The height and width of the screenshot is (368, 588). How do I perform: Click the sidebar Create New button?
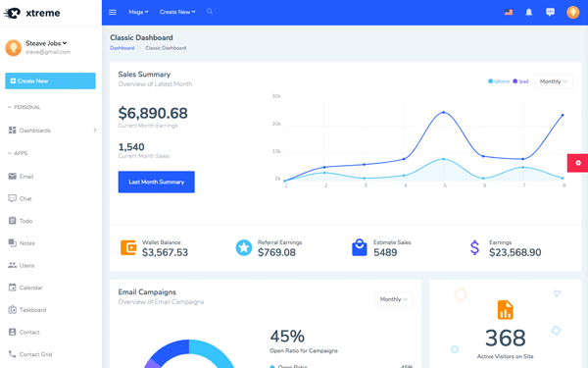(50, 80)
